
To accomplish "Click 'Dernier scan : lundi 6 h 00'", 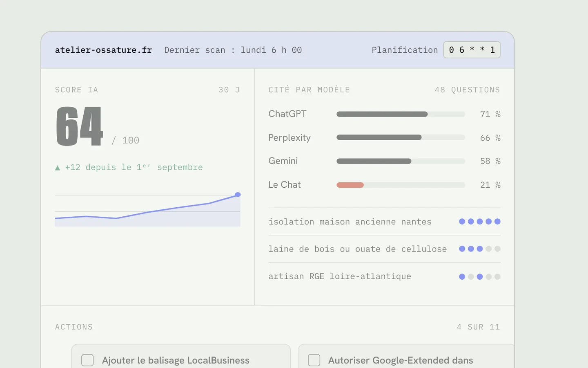I will point(233,50).
